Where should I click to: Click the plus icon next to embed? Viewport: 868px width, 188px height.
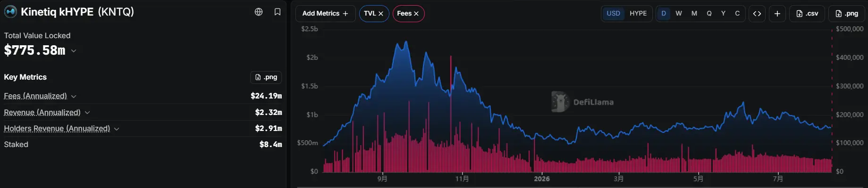point(777,14)
